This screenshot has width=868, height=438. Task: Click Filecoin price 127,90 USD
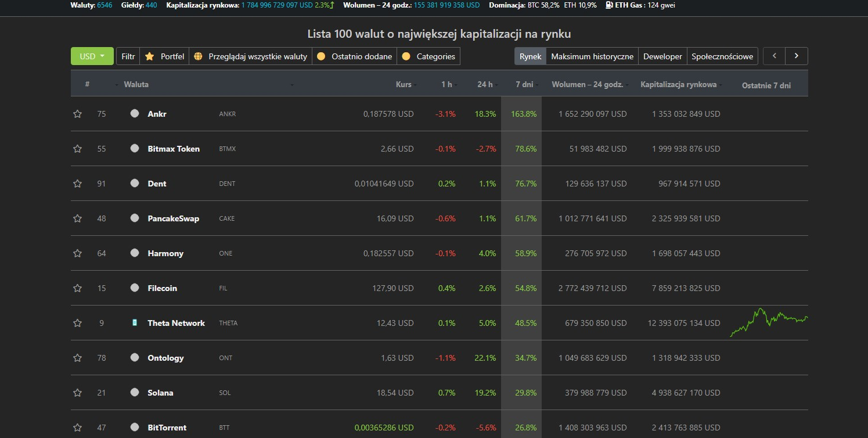[392, 288]
